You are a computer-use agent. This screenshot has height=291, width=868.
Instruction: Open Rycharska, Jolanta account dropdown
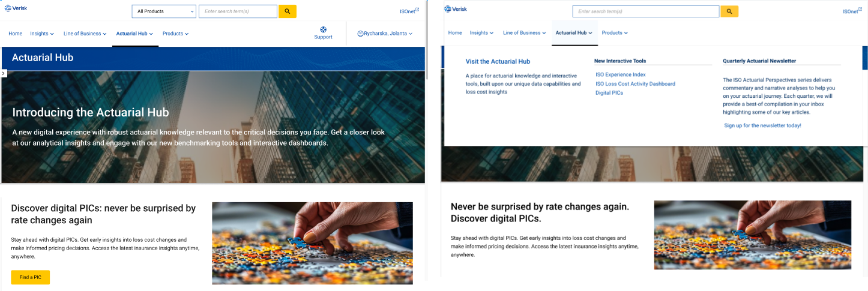point(385,34)
